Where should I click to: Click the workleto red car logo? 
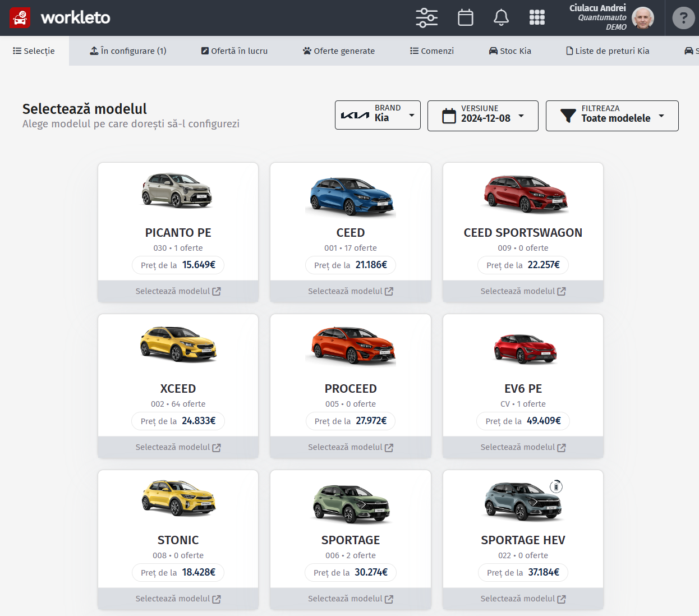(x=20, y=18)
